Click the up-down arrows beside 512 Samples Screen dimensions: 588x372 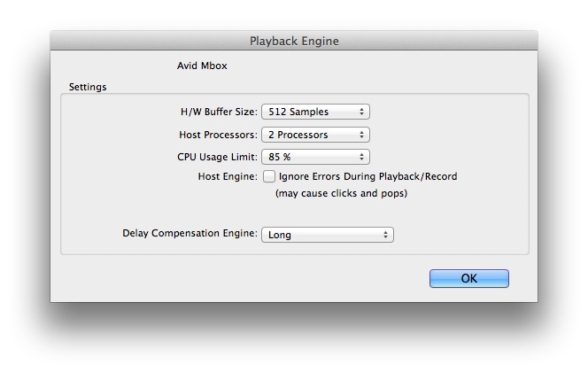[x=361, y=112]
